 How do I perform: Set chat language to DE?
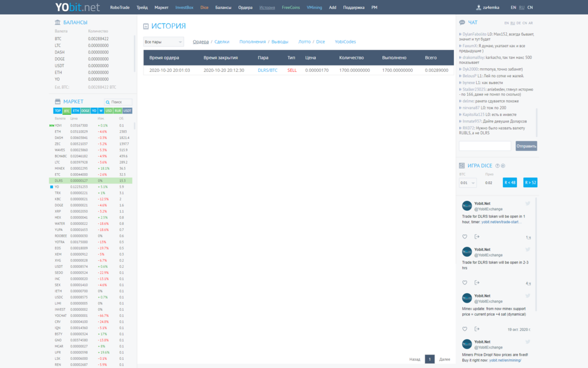[x=518, y=23]
